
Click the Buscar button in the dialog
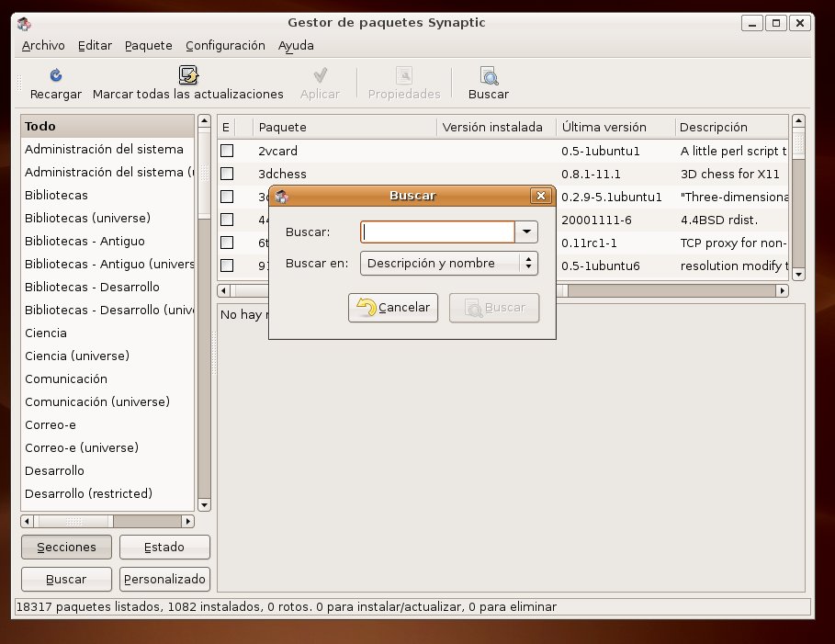coord(494,308)
